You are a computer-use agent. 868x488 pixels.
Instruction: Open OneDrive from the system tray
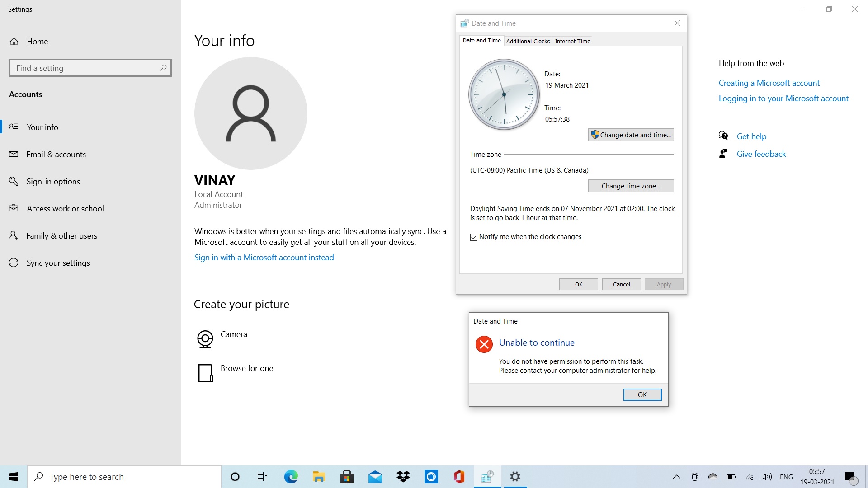(713, 476)
